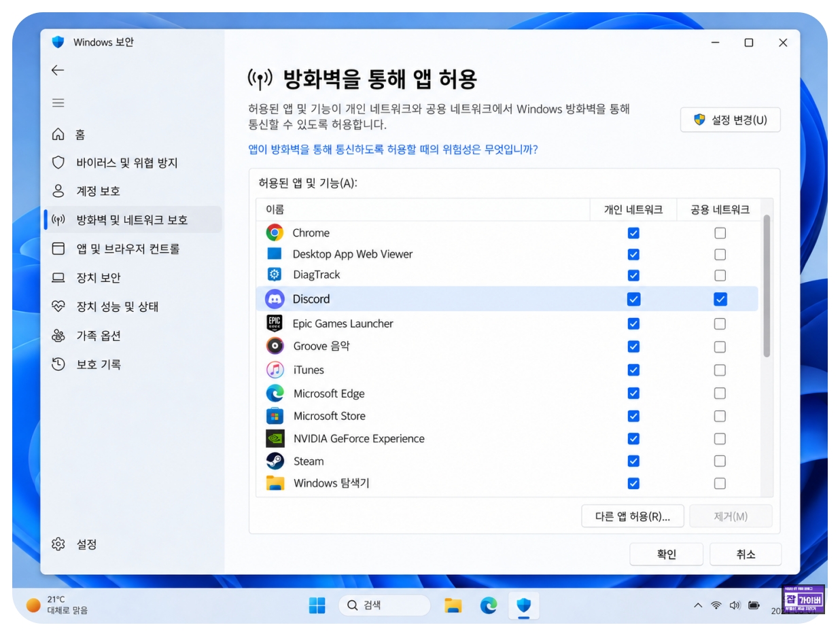Open the hamburger navigation menu

coord(58,103)
